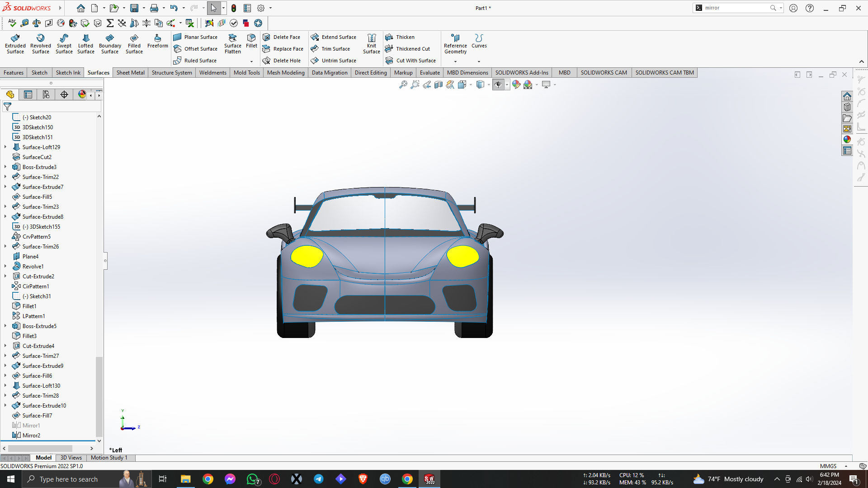Open the ConfigurationManager tab icon
Viewport: 868px width, 488px height.
pyautogui.click(x=46, y=94)
